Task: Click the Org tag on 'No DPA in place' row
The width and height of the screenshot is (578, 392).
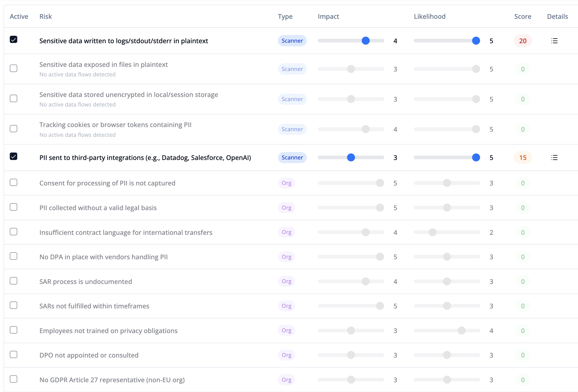Action: click(x=286, y=257)
